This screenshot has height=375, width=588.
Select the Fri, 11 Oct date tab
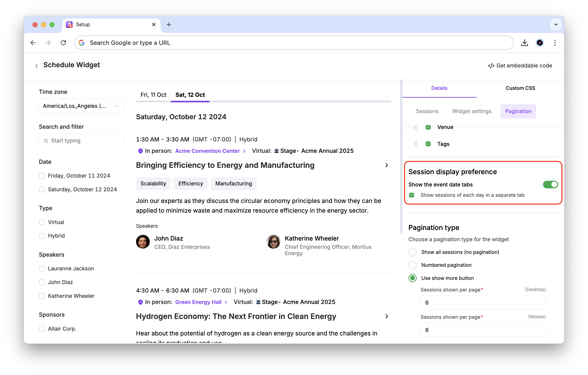coord(153,95)
